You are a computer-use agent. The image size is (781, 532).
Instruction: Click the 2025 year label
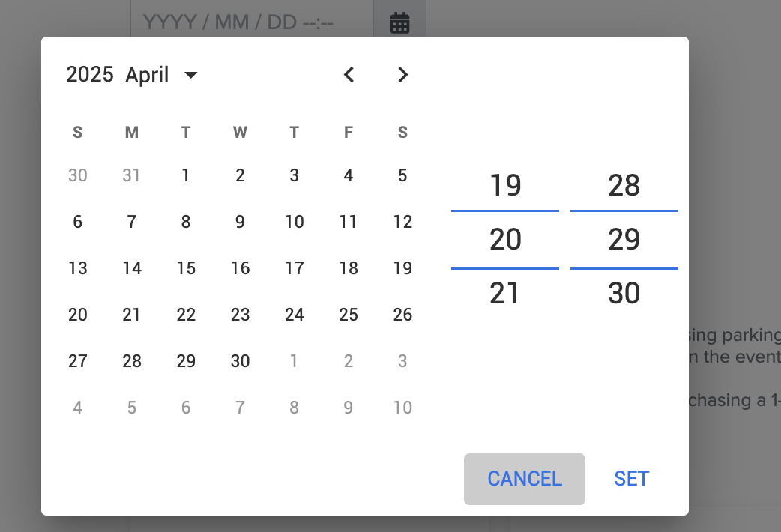(x=89, y=75)
